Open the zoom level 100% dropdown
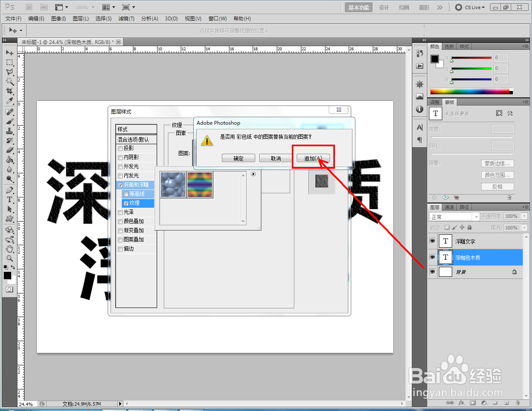The image size is (532, 411). pyautogui.click(x=85, y=7)
